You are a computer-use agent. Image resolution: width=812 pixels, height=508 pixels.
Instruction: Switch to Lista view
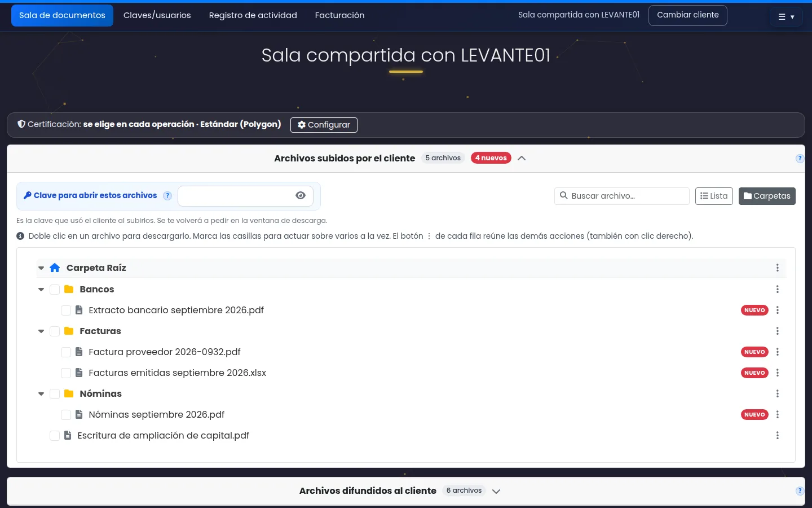click(714, 196)
